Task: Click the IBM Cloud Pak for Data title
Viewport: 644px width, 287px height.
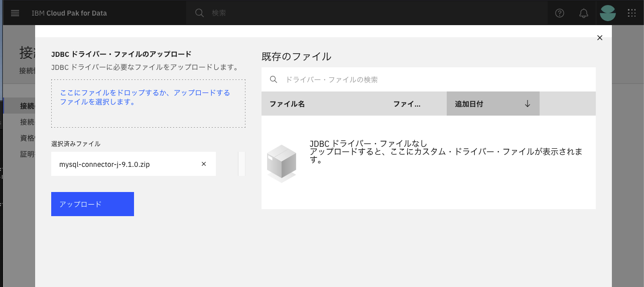Action: 69,13
